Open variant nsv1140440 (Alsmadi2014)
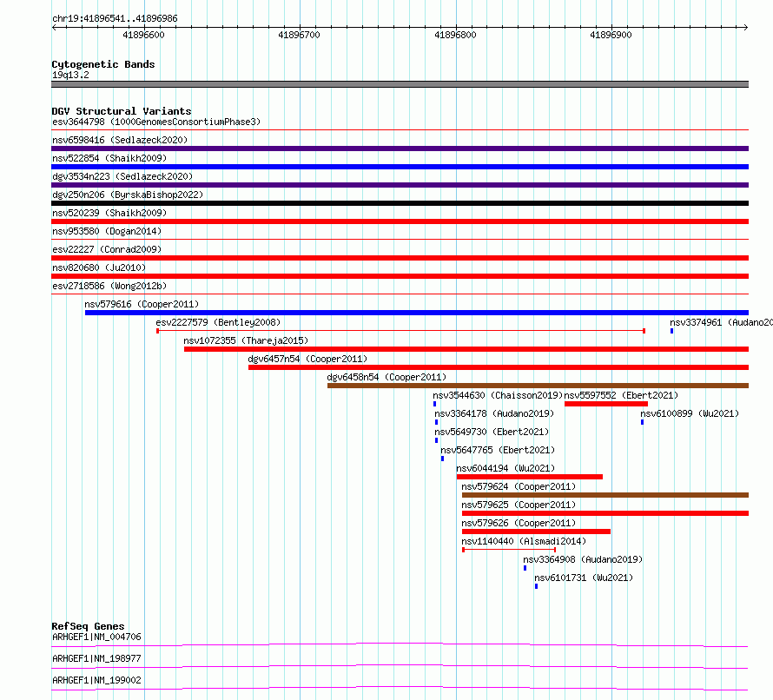Image resolution: width=773 pixels, height=700 pixels. coord(524,541)
